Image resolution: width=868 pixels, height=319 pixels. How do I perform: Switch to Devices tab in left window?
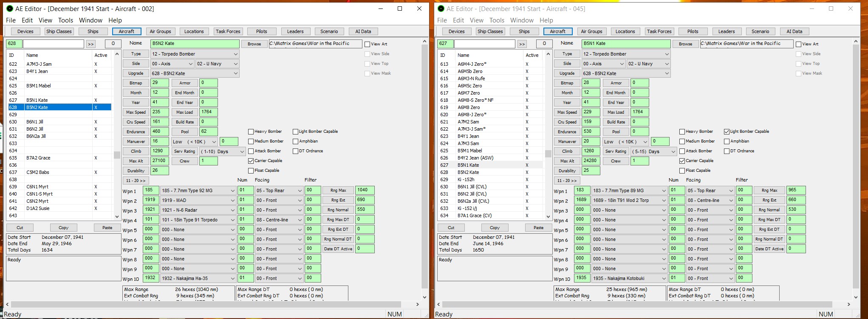tap(25, 31)
